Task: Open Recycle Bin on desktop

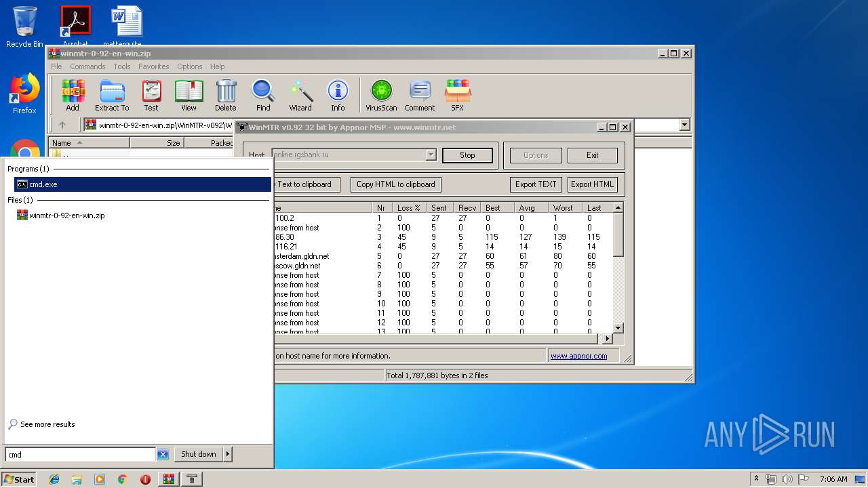Action: click(x=24, y=27)
